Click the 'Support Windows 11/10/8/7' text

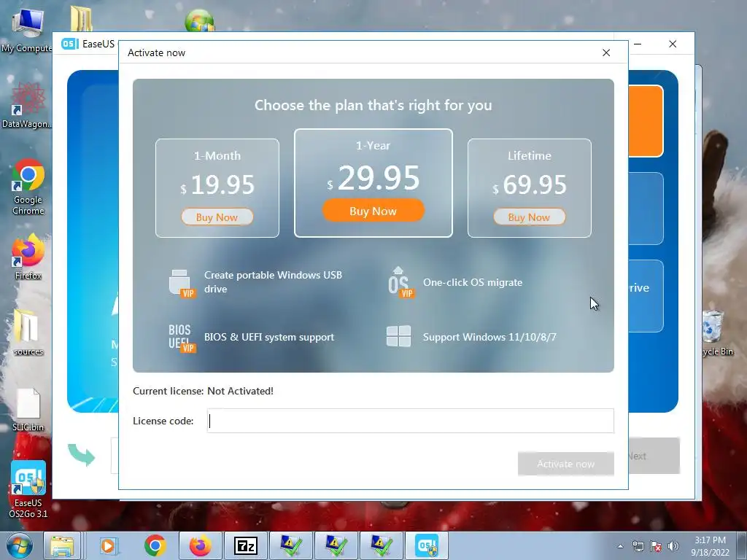489,337
